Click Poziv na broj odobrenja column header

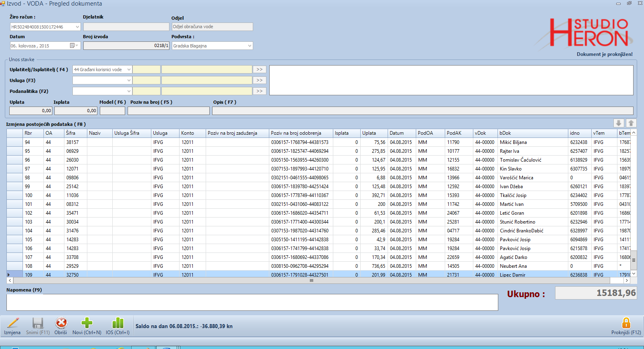click(x=301, y=133)
